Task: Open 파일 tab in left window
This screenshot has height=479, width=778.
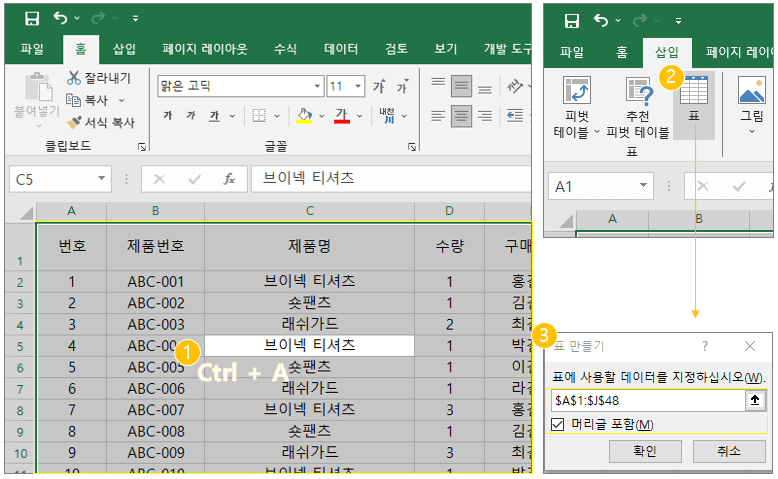Action: [x=32, y=49]
